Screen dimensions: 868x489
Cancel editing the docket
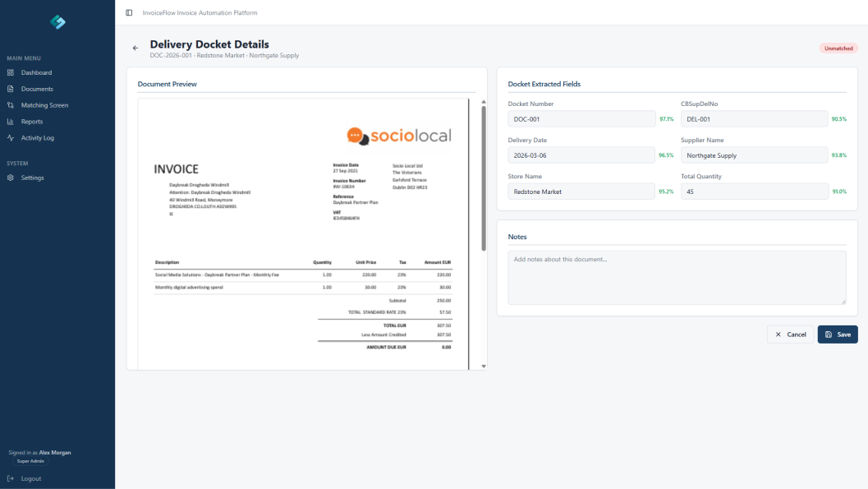(x=791, y=334)
